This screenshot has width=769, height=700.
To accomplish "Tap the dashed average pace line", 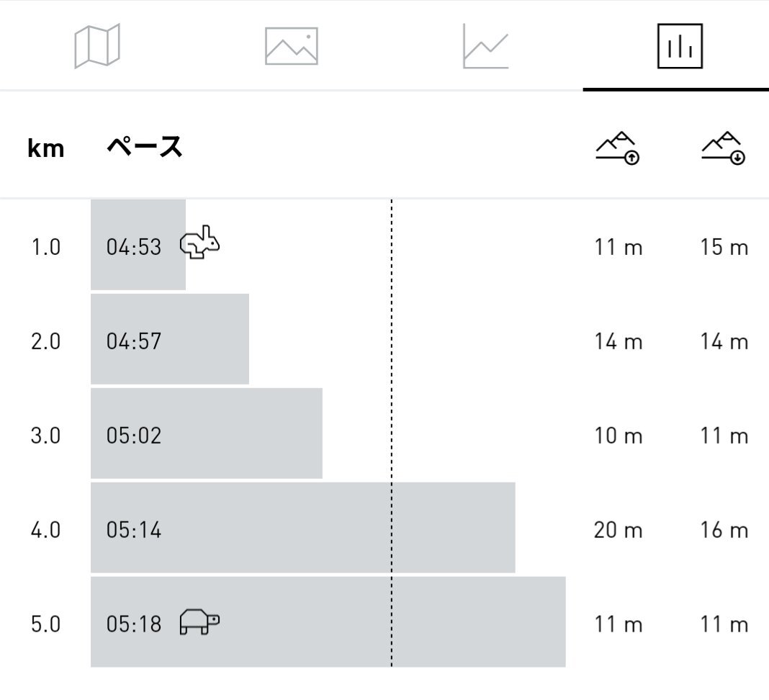I will tap(392, 433).
